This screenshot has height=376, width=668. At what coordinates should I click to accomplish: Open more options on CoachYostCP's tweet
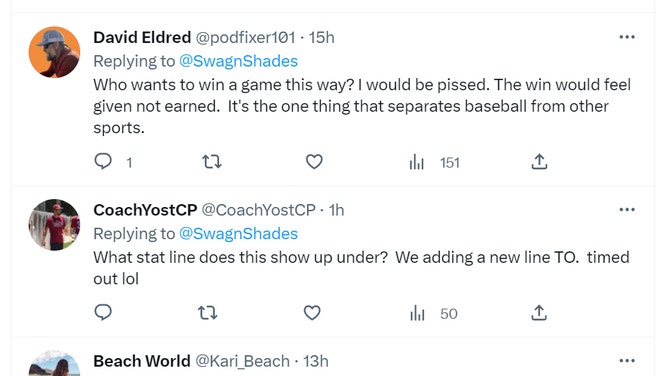pos(627,210)
